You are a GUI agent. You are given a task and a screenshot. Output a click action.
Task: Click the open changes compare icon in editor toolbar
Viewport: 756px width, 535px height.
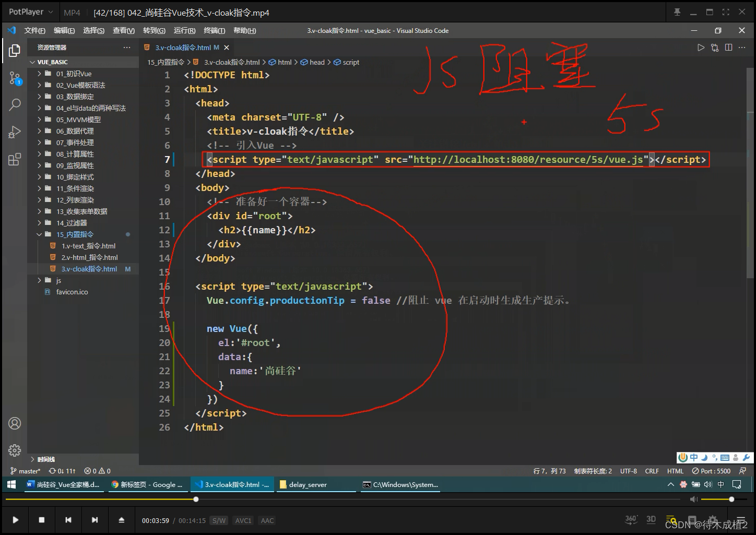[x=715, y=47]
